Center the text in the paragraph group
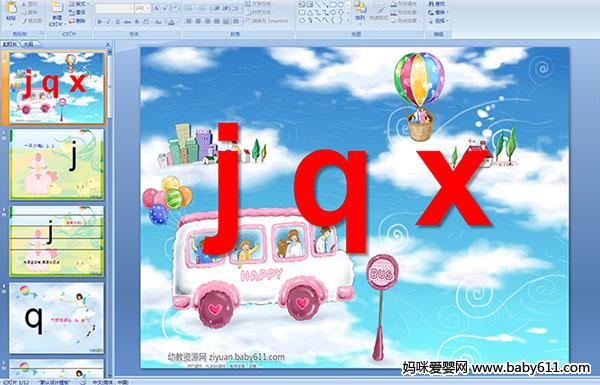600x385 pixels. [x=198, y=21]
